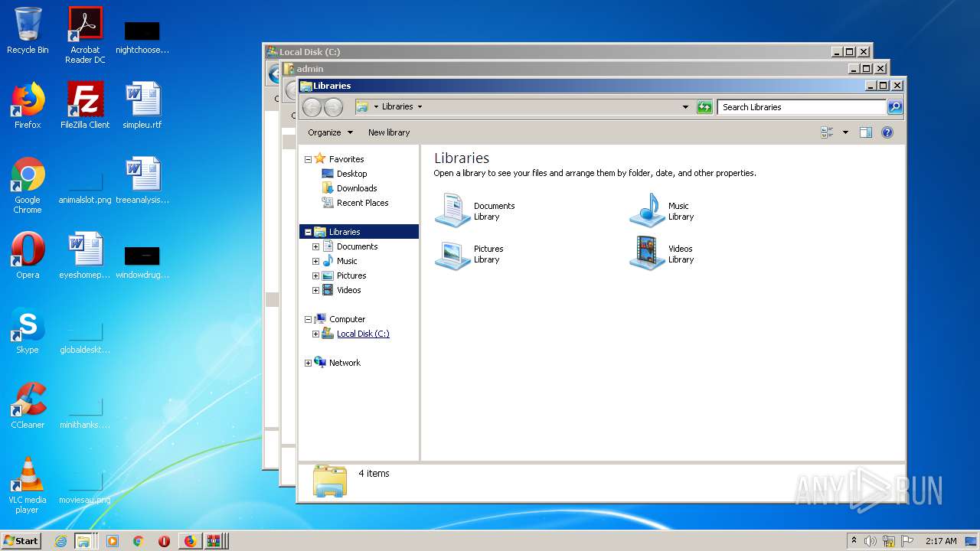Show hidden tray icons arrow
Viewport: 980px width, 551px height.
(854, 540)
